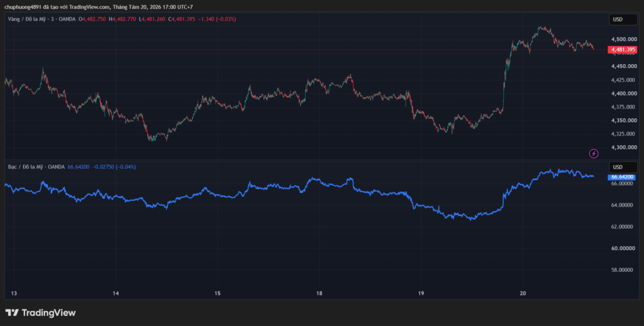Click the 60.00000 silver axis label
The image size is (644, 326).
click(622, 249)
